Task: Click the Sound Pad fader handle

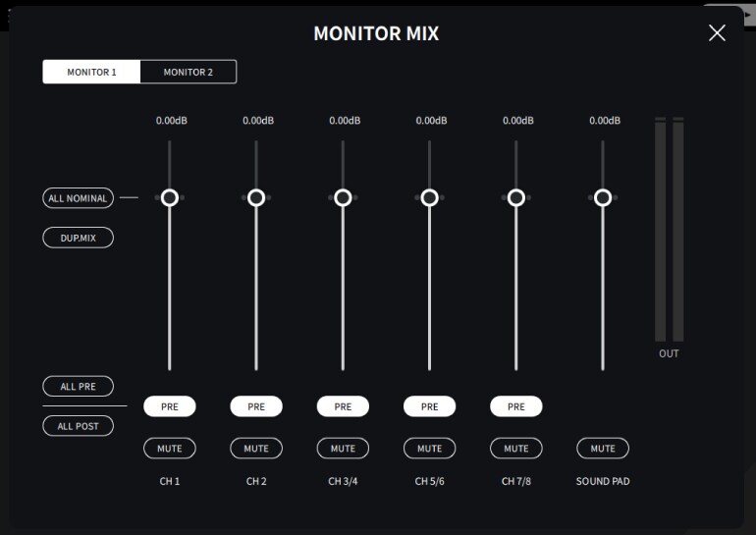Action: click(603, 197)
